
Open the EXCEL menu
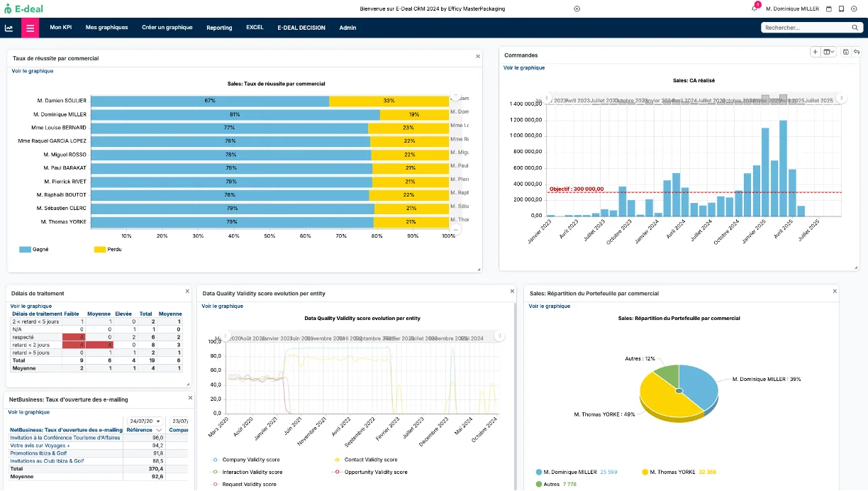tap(255, 28)
